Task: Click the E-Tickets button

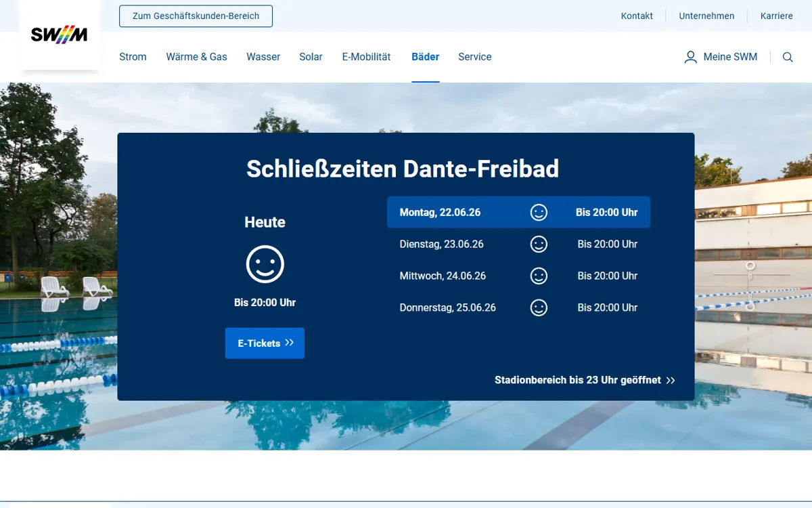Action: pyautogui.click(x=265, y=343)
